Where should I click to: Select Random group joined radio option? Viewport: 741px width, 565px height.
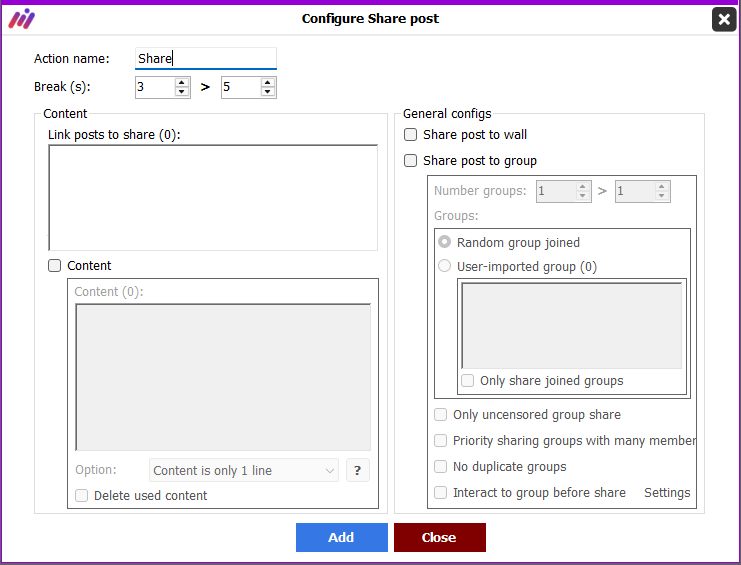[444, 242]
